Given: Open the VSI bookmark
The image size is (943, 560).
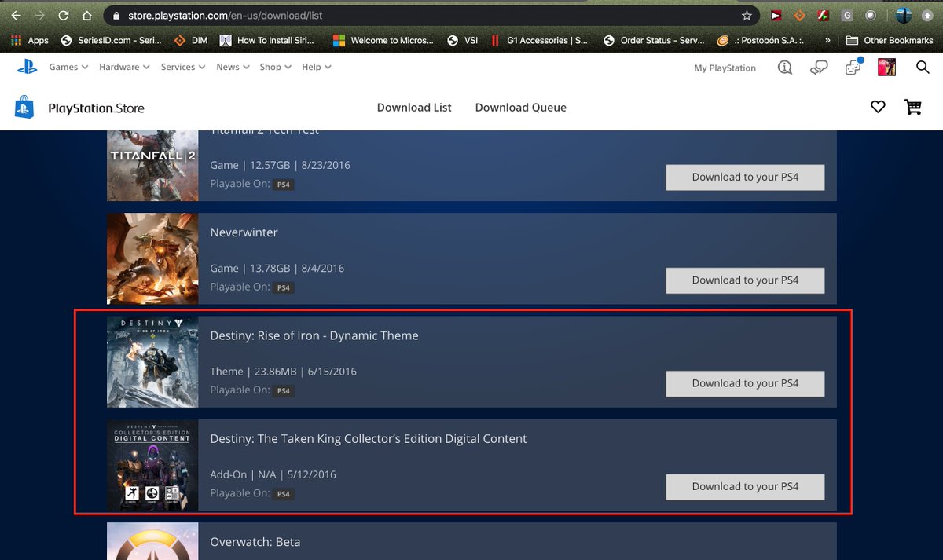Looking at the screenshot, I should click(463, 40).
